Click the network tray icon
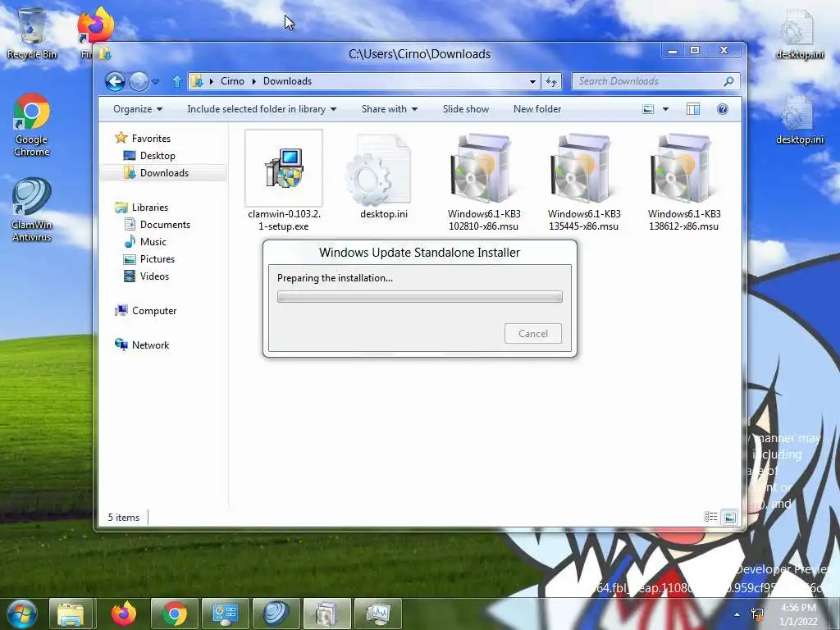Image resolution: width=840 pixels, height=630 pixels. (x=757, y=614)
